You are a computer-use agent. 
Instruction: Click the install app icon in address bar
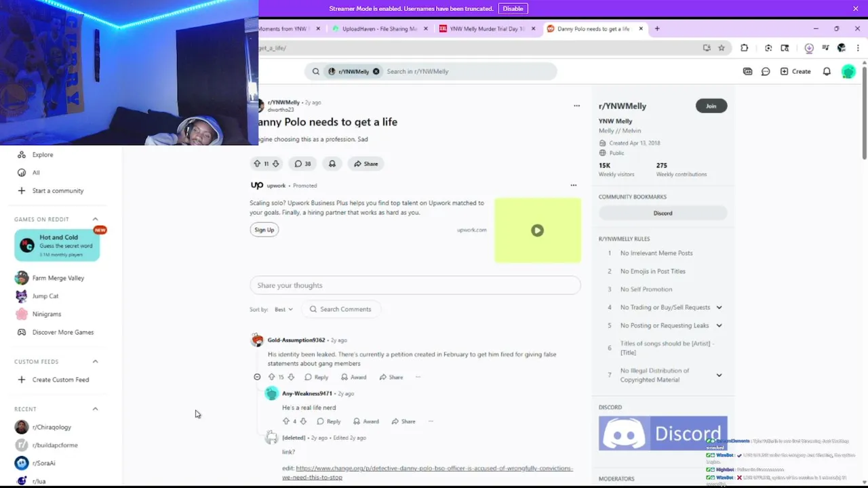coord(707,48)
